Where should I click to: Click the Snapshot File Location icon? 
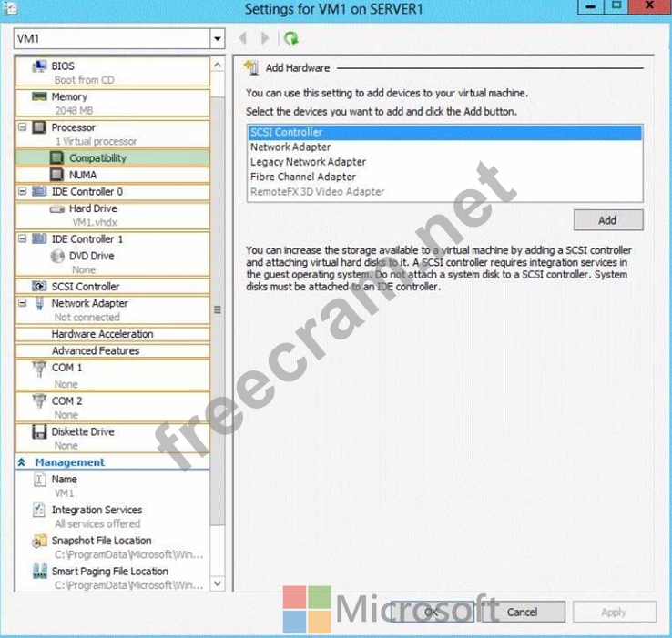pyautogui.click(x=39, y=541)
